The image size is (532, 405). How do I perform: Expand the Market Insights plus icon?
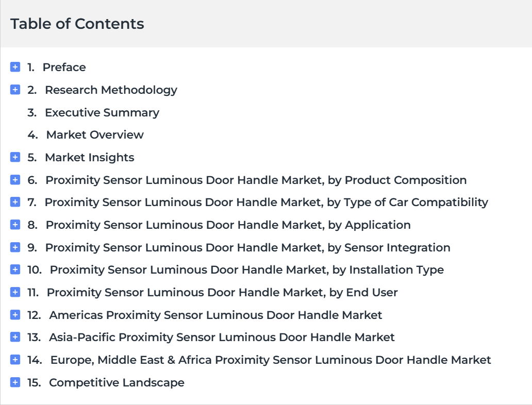tap(15, 157)
